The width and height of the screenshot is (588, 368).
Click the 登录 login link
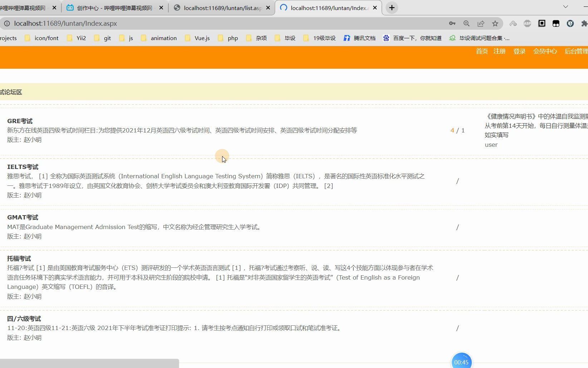click(519, 51)
